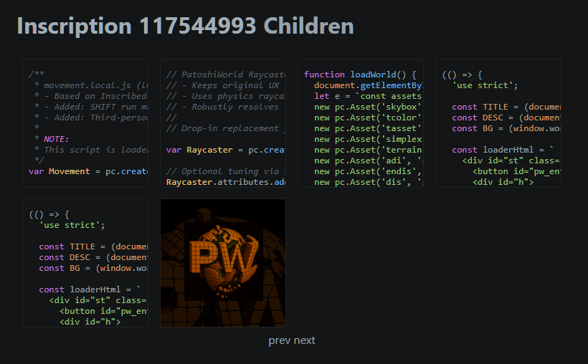Click the '* This script is loade' comment

(91, 150)
